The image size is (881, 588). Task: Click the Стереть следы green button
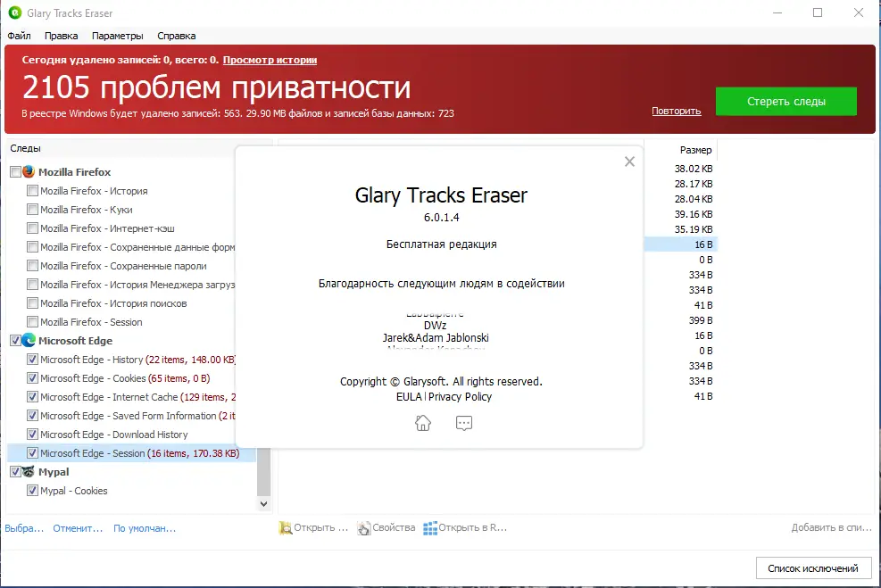[x=786, y=101]
